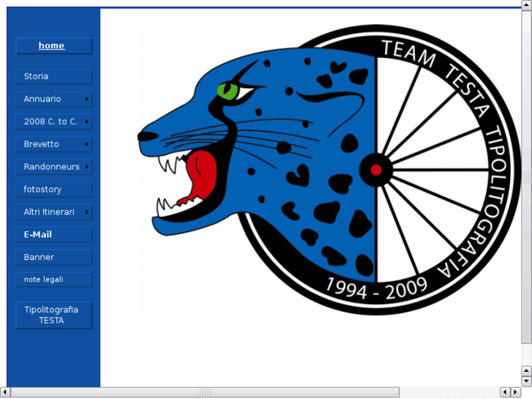The height and width of the screenshot is (399, 532).
Task: Click the horizontal scrollbar left arrow at far left
Action: tap(4, 392)
